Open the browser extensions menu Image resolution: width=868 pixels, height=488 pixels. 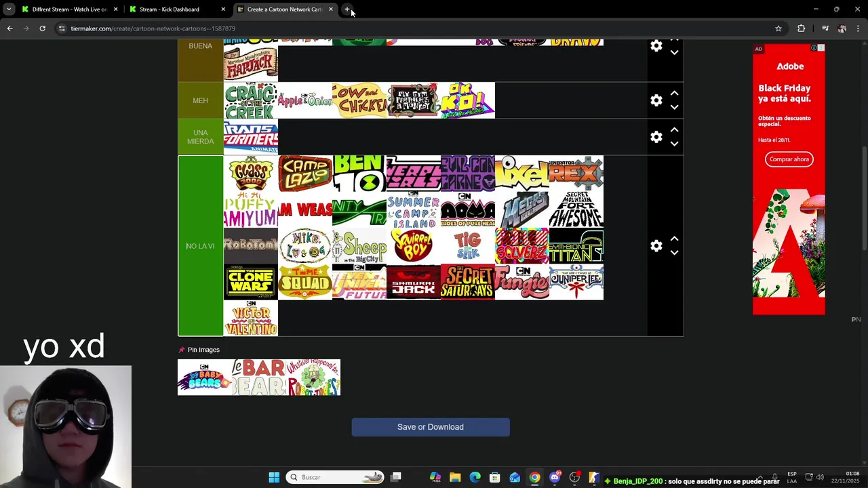point(802,28)
